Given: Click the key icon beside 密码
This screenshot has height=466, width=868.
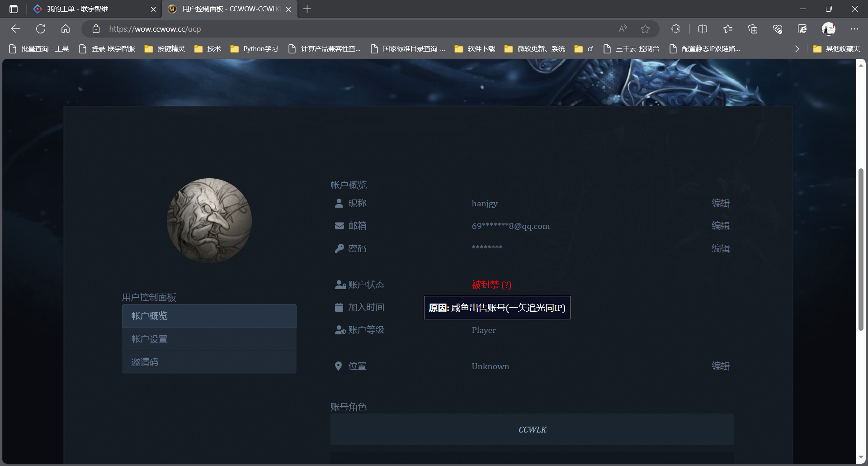Looking at the screenshot, I should click(339, 248).
